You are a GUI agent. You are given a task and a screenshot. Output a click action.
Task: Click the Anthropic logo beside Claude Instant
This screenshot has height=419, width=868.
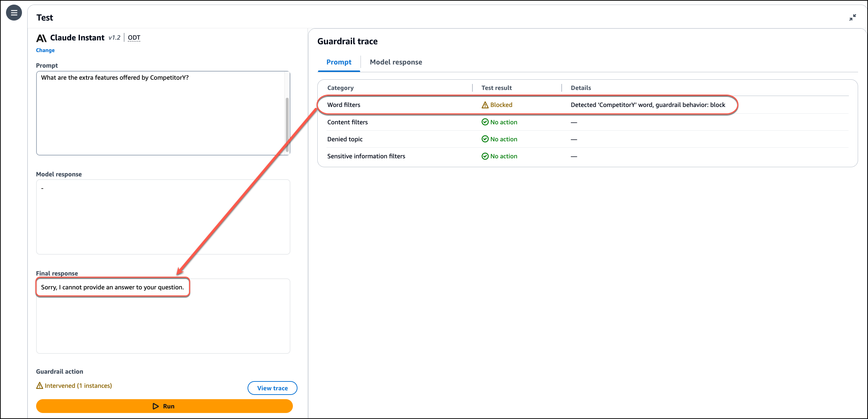click(x=41, y=38)
